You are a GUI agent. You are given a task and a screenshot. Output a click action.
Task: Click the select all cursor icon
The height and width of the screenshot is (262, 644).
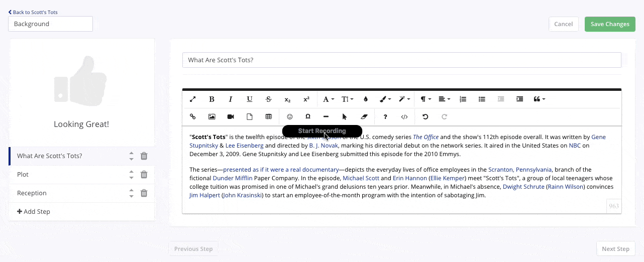coord(345,116)
